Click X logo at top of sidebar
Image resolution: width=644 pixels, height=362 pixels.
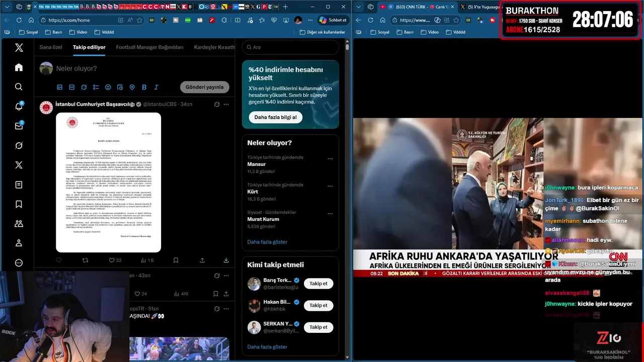[19, 48]
